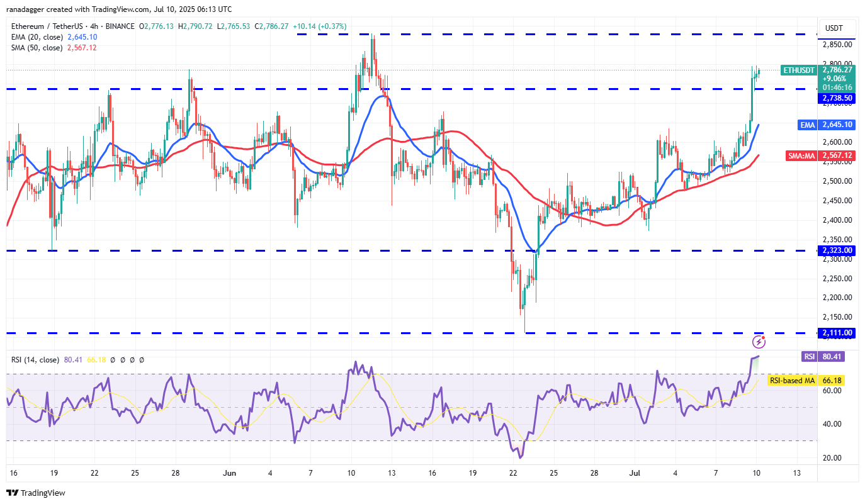Click the Jul label on time axis
Viewport: 865px width, 504px height.
pos(635,473)
